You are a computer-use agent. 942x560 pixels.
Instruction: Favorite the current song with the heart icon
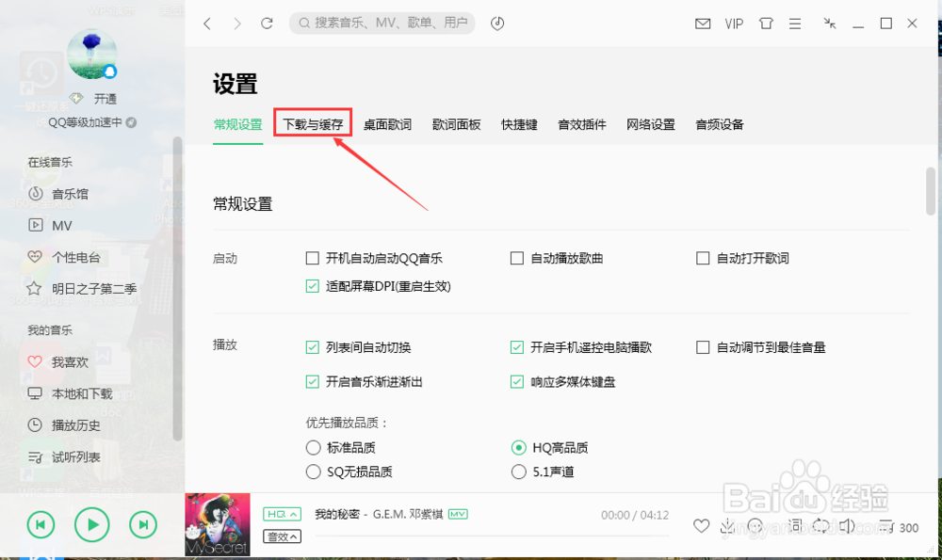[702, 526]
